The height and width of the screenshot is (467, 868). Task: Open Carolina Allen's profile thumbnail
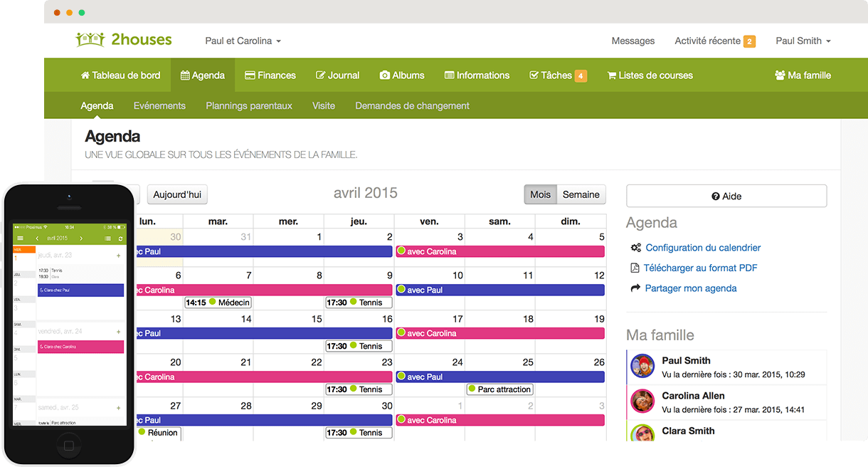[x=642, y=402]
